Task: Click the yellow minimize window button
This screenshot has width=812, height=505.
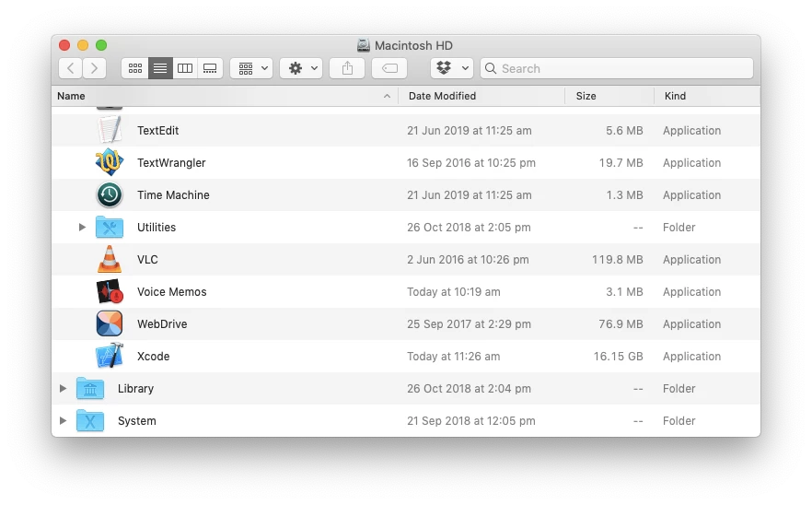Action: coord(83,45)
